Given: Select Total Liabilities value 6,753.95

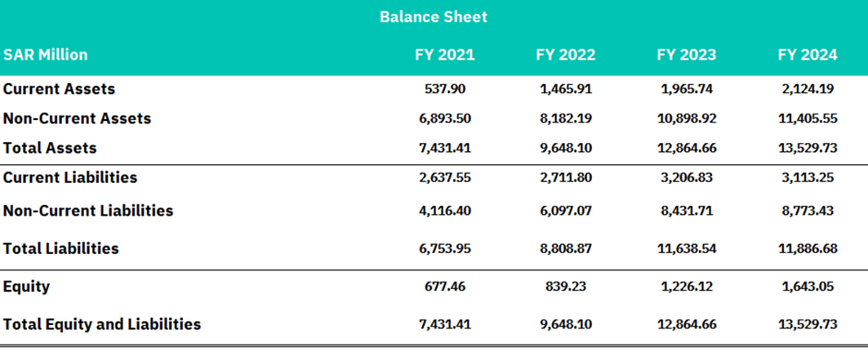Looking at the screenshot, I should [x=445, y=248].
